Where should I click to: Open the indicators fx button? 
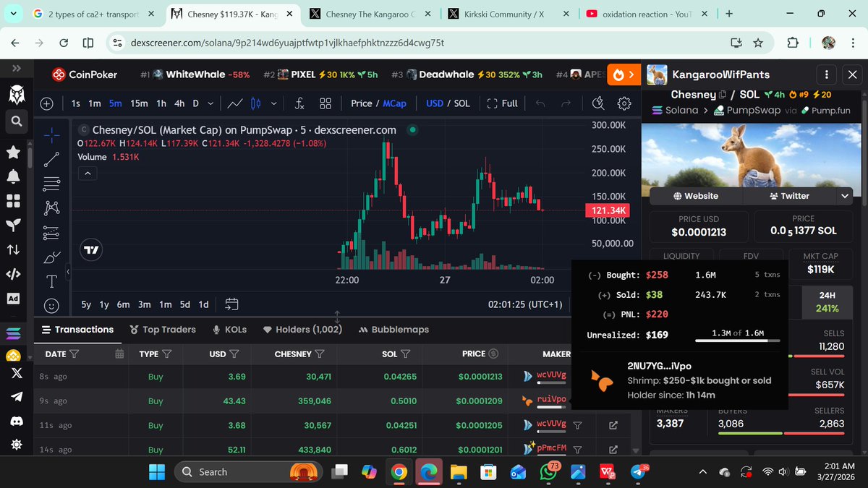(299, 103)
